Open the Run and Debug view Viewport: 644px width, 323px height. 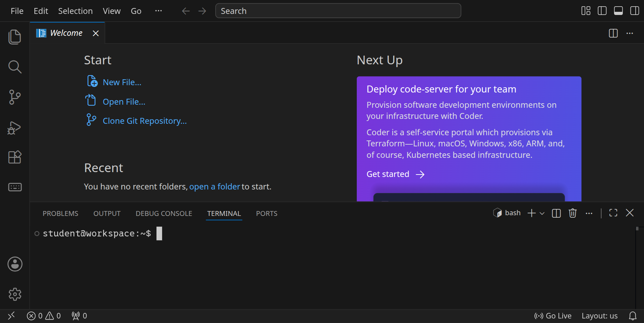(15, 128)
